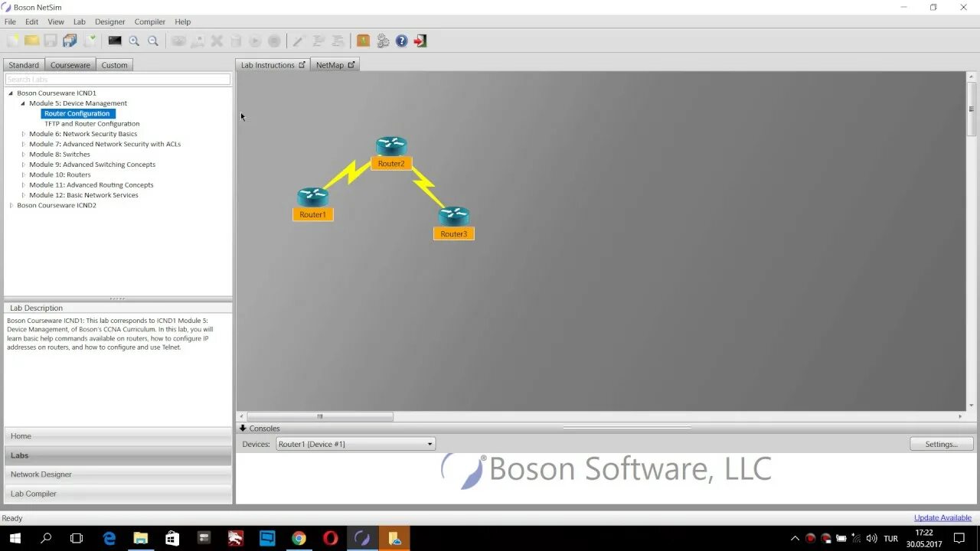Switch to the Custom labs tab
The width and height of the screenshot is (980, 551).
pyautogui.click(x=115, y=65)
